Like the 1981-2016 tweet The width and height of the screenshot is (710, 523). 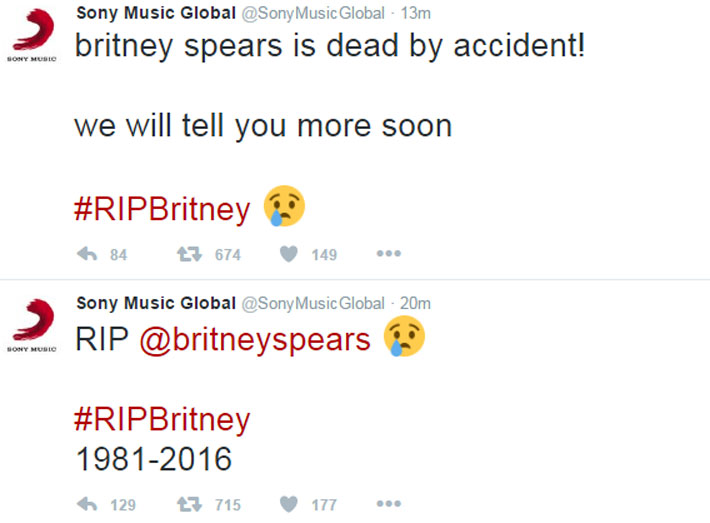click(289, 504)
